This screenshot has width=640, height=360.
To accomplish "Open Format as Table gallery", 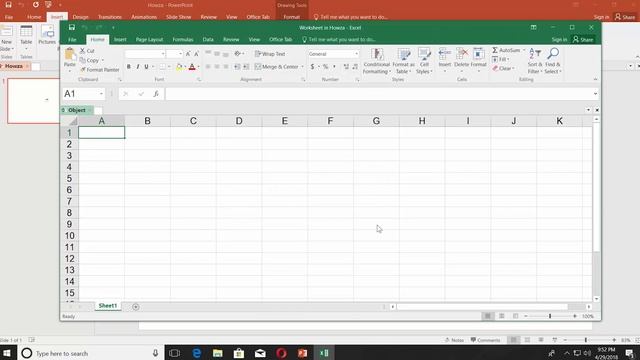I will point(403,61).
